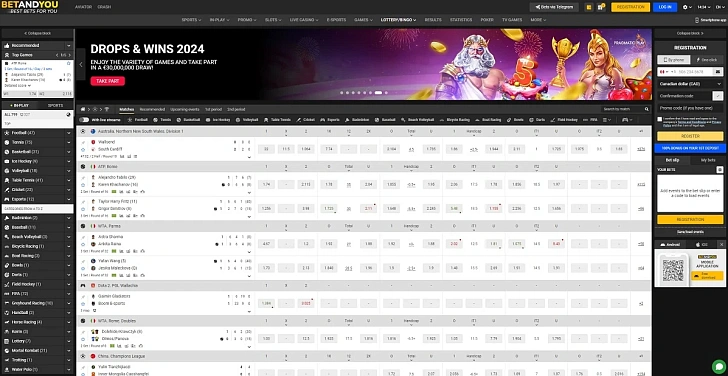Open the Sports dropdown in the top menu
The image size is (728, 376).
pos(191,20)
